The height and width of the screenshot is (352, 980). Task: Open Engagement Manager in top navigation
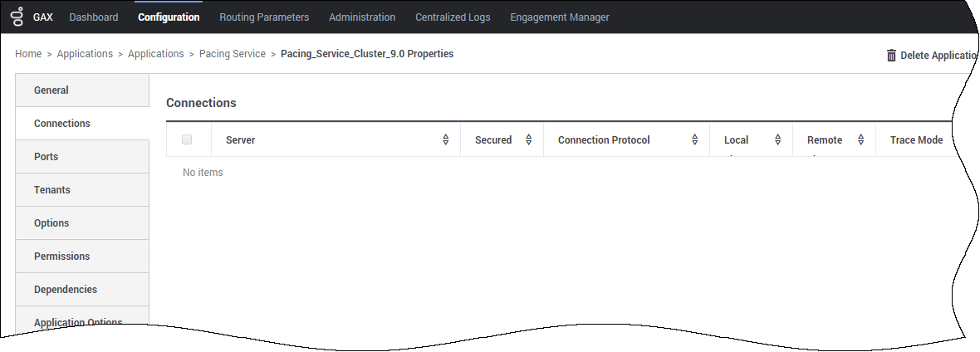tap(560, 17)
